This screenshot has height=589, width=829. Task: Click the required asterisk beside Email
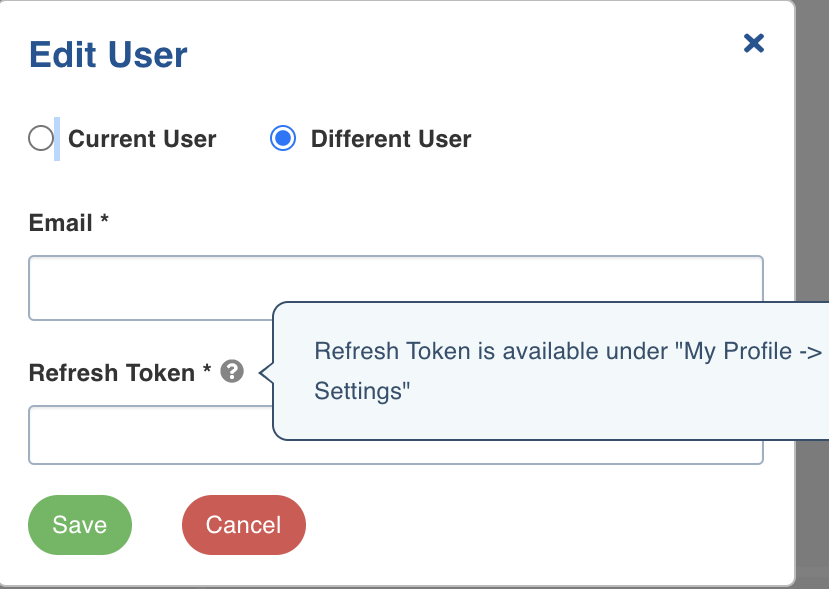(x=104, y=219)
